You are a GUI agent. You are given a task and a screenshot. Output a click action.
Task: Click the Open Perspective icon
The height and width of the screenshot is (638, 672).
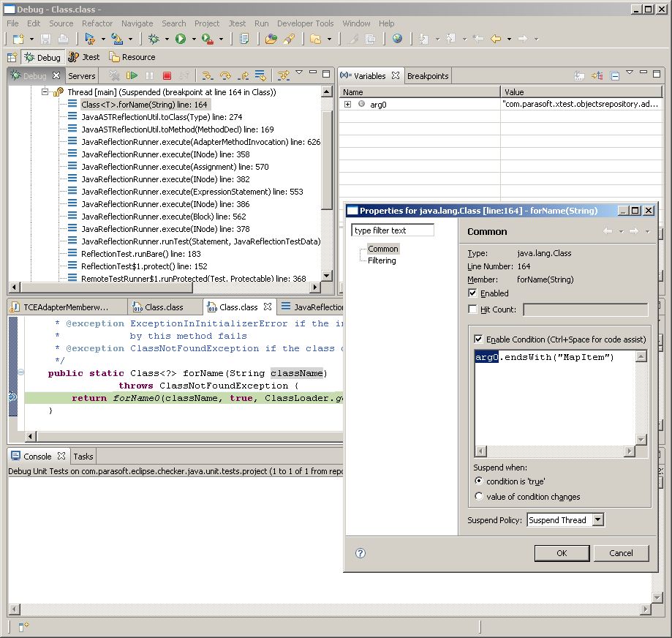pos(12,57)
